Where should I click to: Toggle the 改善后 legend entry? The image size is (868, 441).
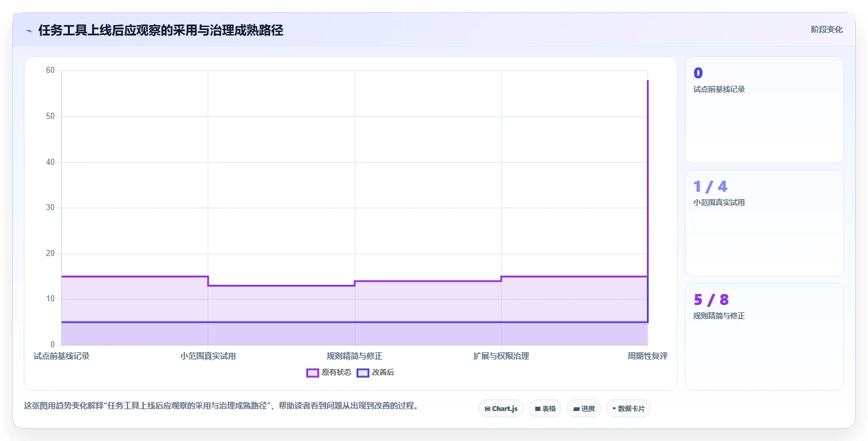[376, 372]
